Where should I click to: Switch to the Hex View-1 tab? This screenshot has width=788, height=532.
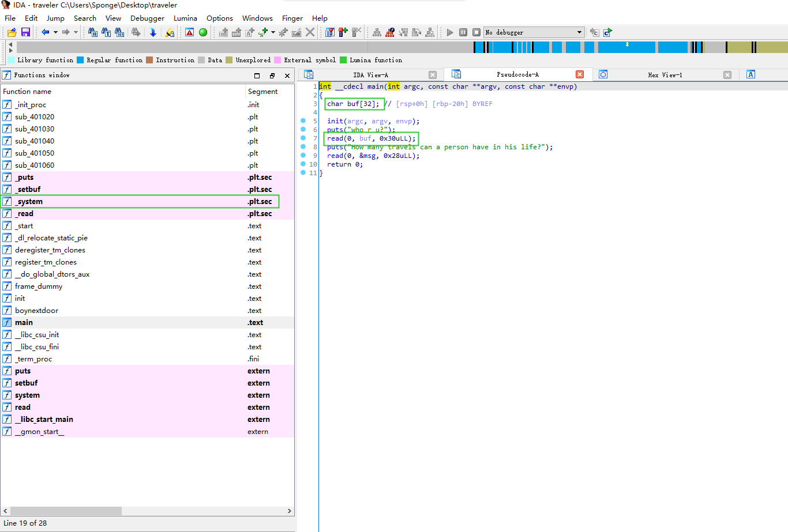point(665,75)
